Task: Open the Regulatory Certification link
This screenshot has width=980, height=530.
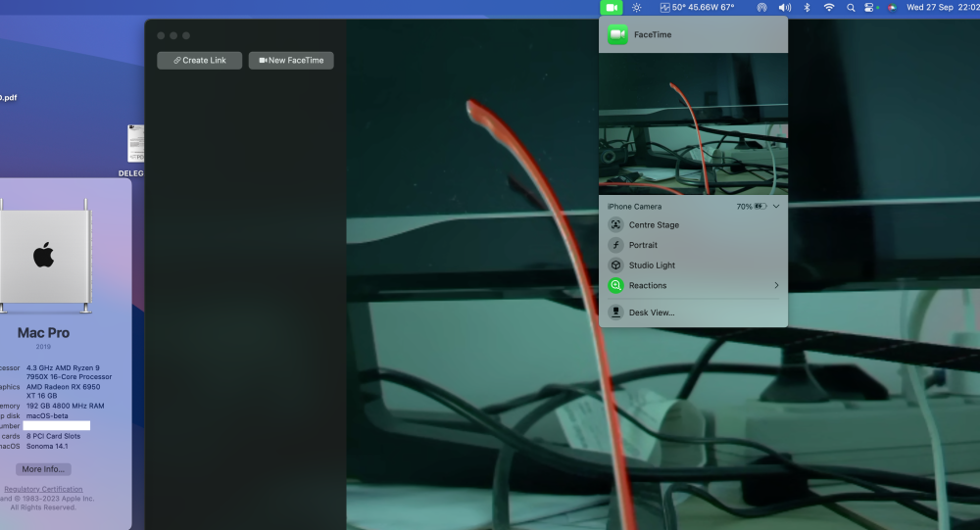Action: click(x=43, y=490)
